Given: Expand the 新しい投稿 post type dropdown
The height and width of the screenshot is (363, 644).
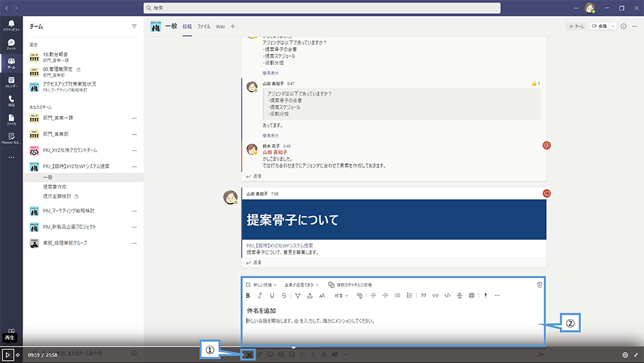Looking at the screenshot, I should (261, 284).
